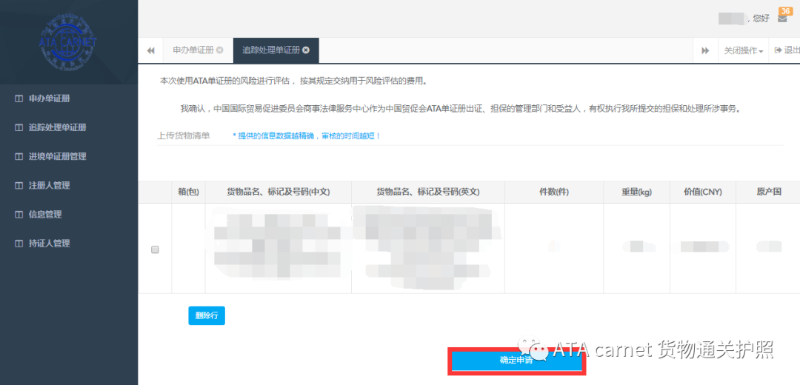Click the 确定申请 button
This screenshot has width=800, height=385.
point(517,361)
